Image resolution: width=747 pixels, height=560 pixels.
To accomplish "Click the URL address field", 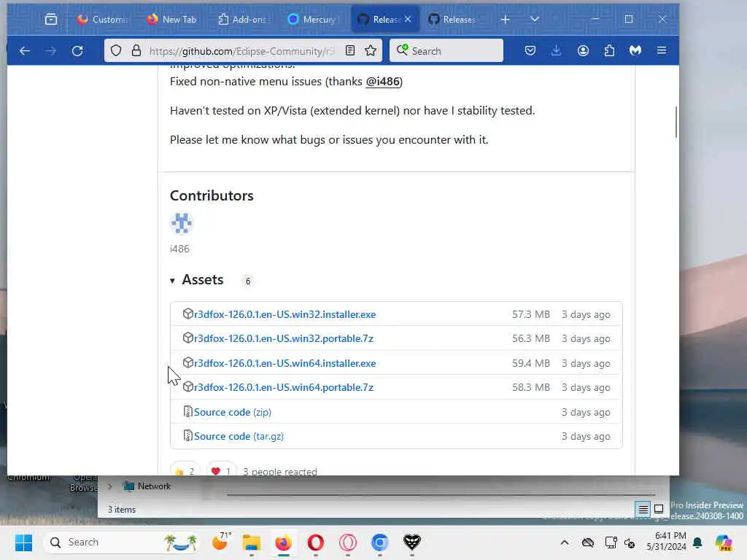I will point(241,51).
